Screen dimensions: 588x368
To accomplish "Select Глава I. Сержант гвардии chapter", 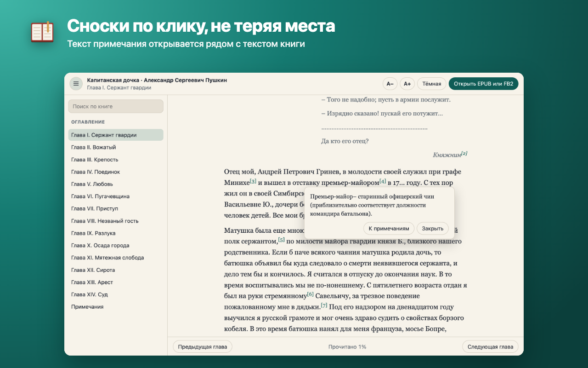I will coord(116,135).
